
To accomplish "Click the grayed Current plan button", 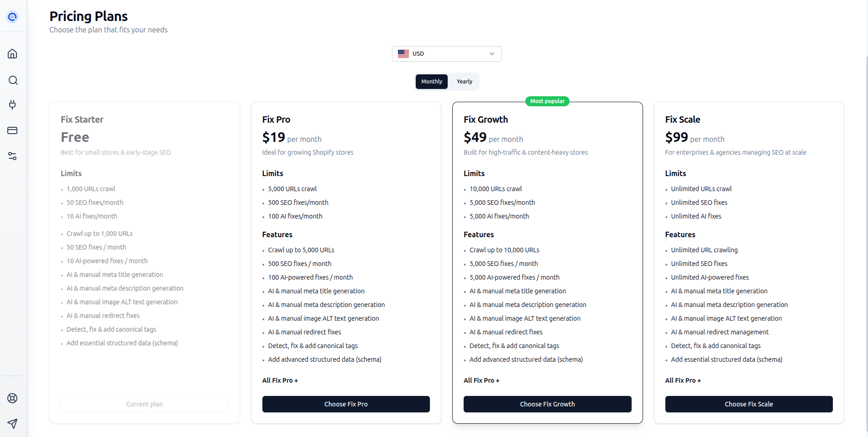I will pyautogui.click(x=144, y=404).
